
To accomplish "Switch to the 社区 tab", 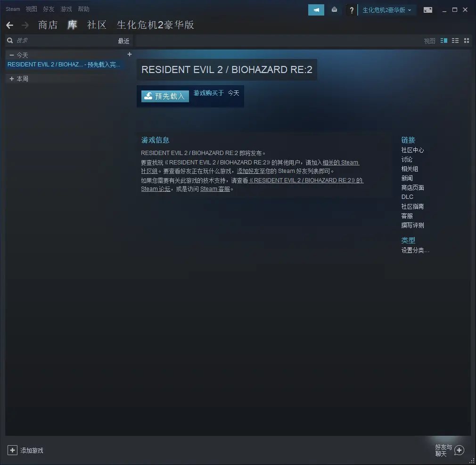I will click(97, 25).
